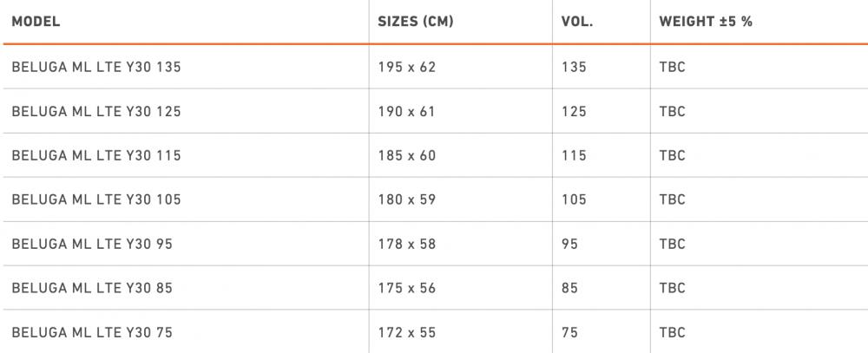Screen dimensions: 868x353
Task: Click the 185 x 60 size value
Action: [x=407, y=155]
